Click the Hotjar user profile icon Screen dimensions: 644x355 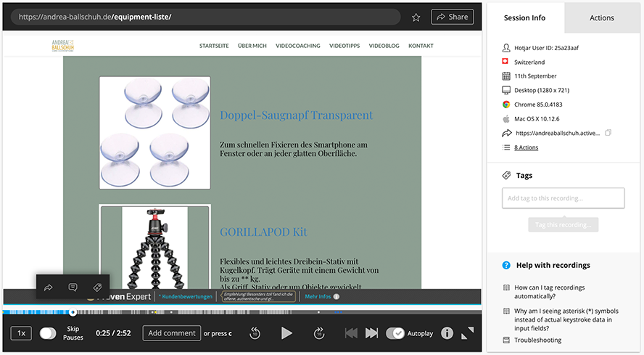click(506, 48)
